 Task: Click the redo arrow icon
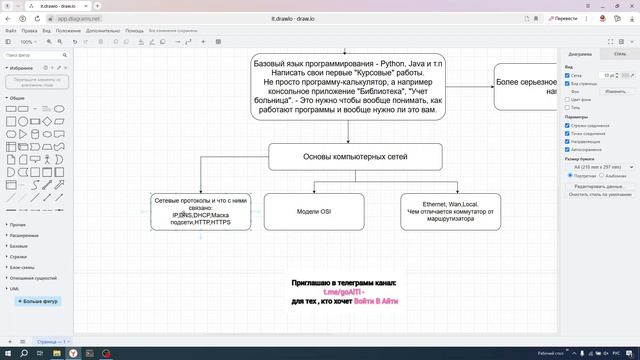[86, 42]
